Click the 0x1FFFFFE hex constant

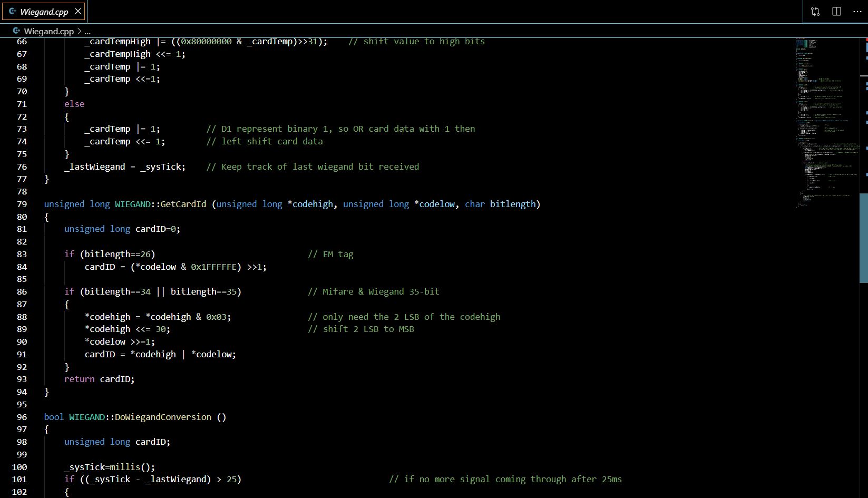pos(213,267)
